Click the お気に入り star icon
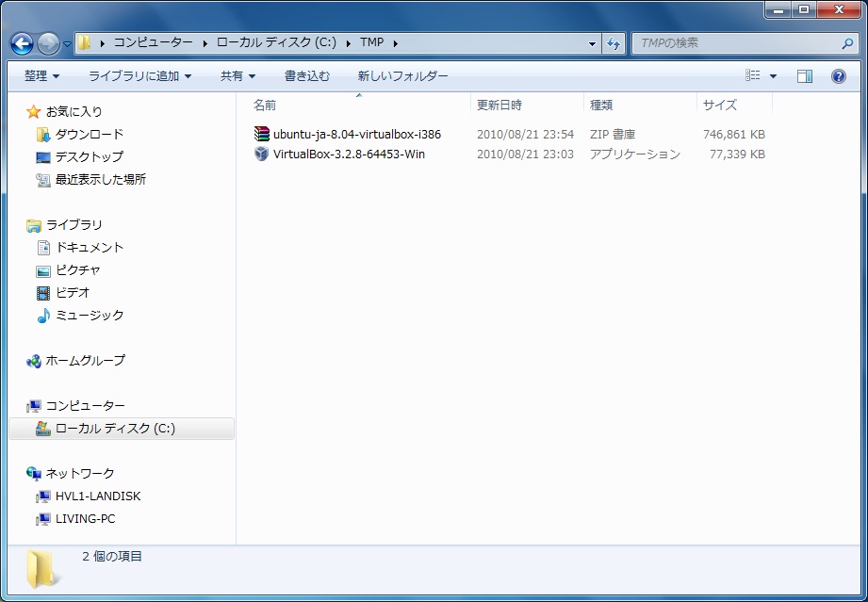 [34, 112]
